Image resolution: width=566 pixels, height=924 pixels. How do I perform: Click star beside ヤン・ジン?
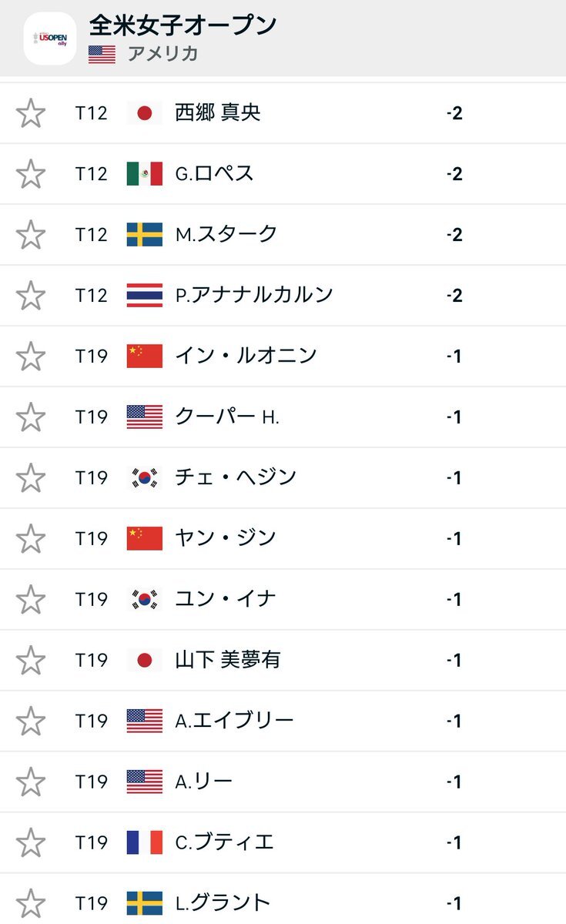[31, 539]
